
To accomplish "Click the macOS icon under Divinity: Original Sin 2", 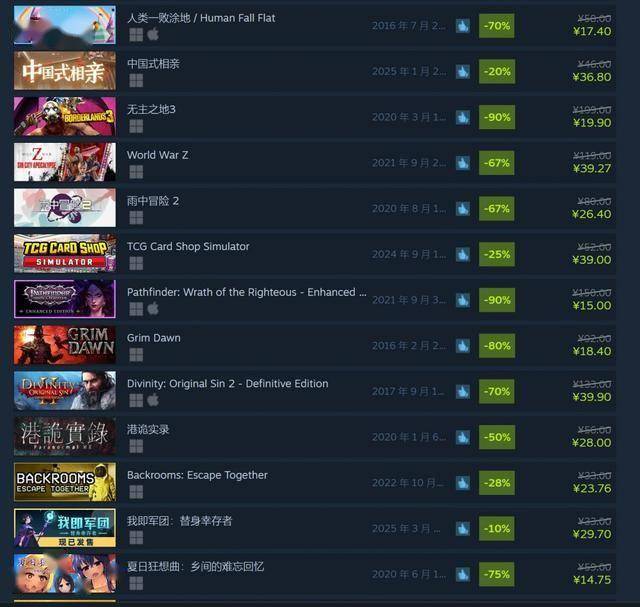I will click(153, 400).
